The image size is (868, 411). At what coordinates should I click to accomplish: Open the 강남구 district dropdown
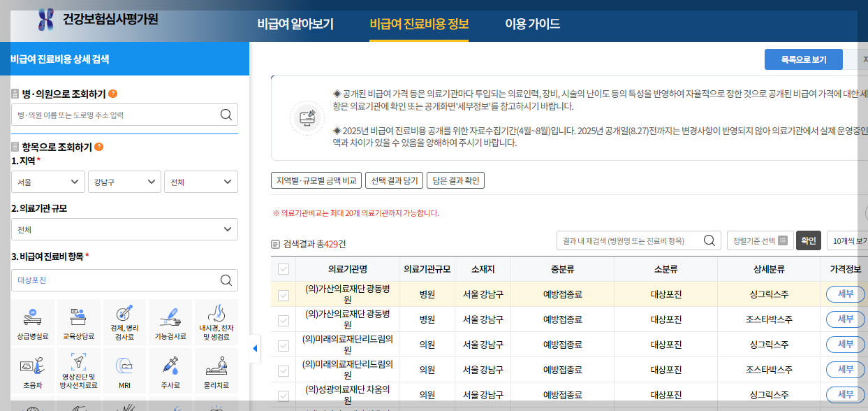point(124,181)
